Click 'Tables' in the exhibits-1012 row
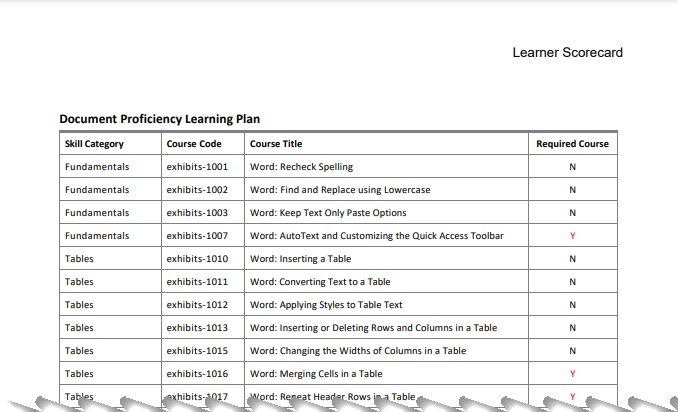 pos(79,304)
